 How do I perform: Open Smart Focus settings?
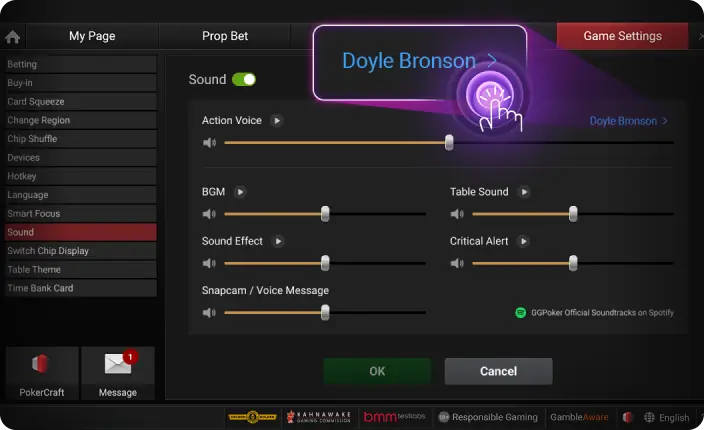point(81,213)
